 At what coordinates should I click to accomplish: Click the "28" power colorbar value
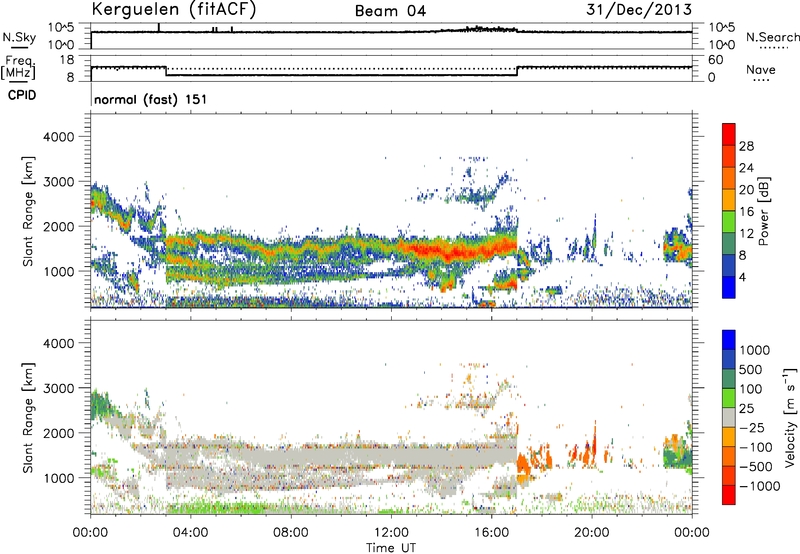coord(746,146)
